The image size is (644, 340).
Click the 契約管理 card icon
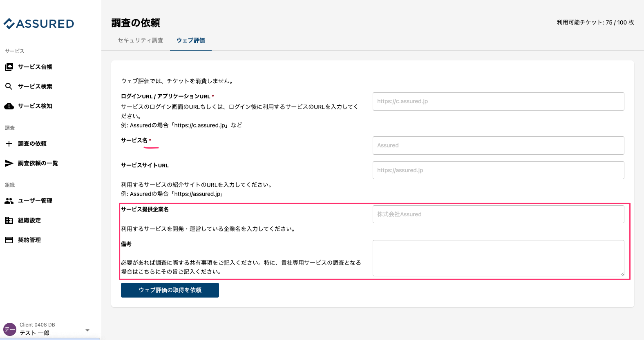click(x=9, y=240)
